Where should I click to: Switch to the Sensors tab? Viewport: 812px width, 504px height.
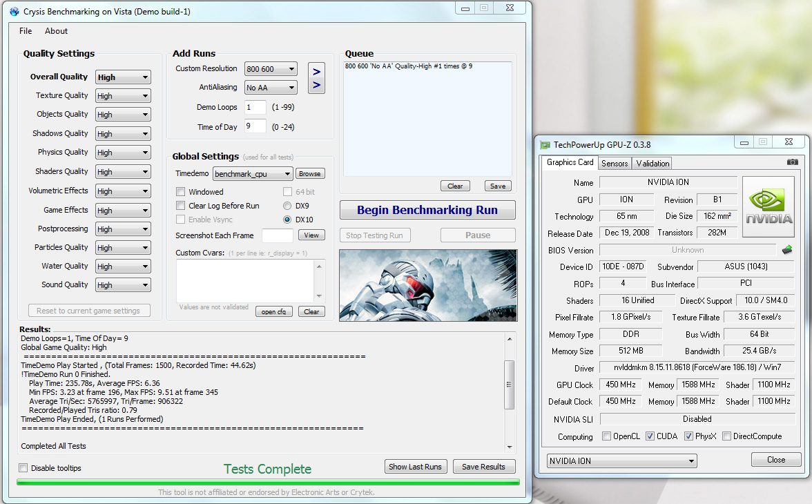pyautogui.click(x=615, y=163)
